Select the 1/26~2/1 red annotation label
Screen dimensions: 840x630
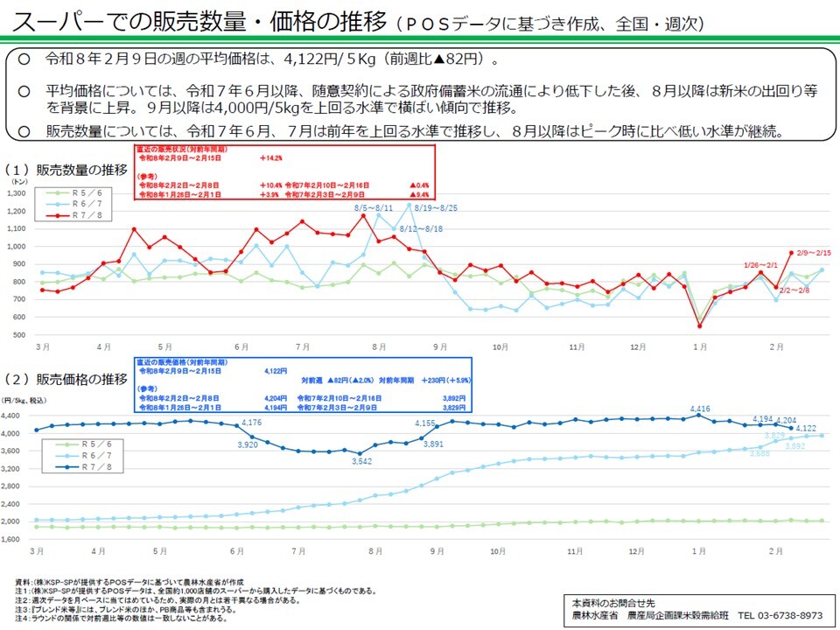(x=760, y=264)
